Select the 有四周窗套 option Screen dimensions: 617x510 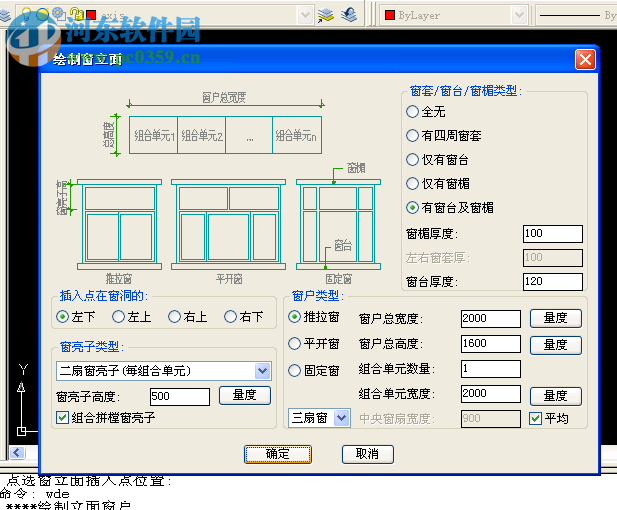412,136
